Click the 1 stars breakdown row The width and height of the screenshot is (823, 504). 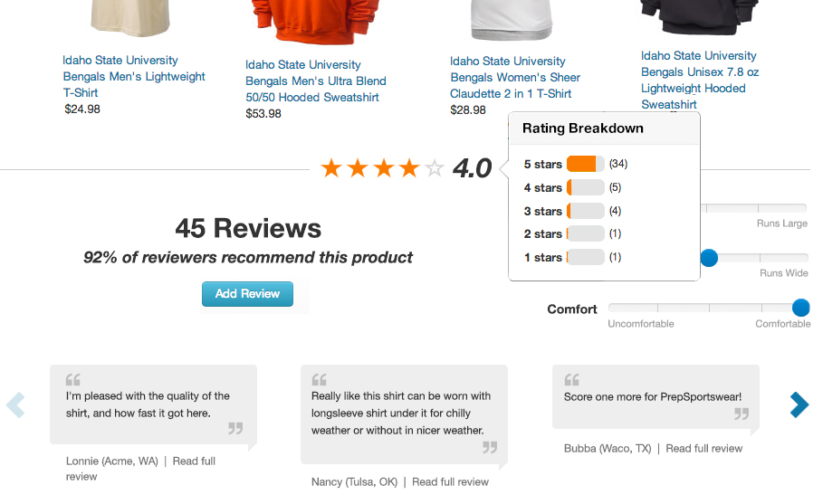572,258
